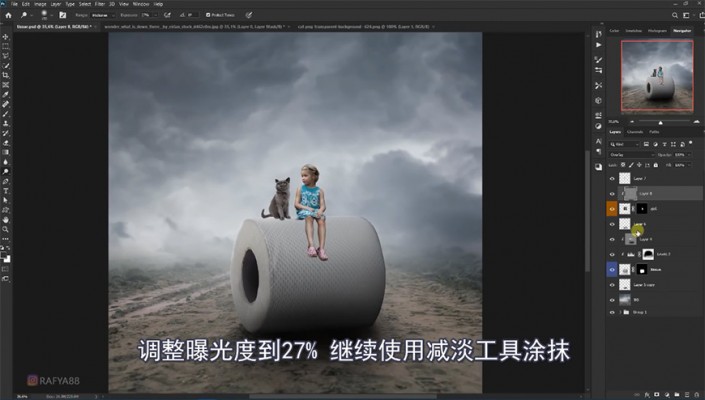Click the Navigator zoom slider handle

660,122
